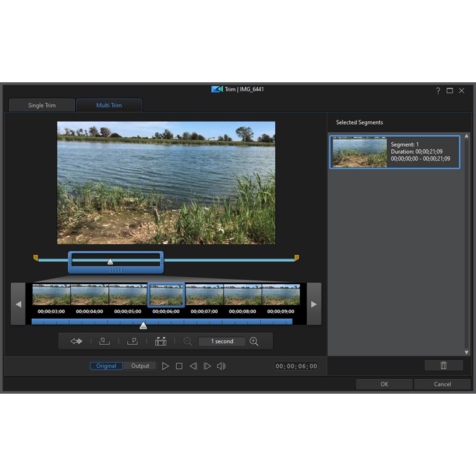This screenshot has height=476, width=476.
Task: Click the magnifier window bottom grip
Action: (116, 270)
